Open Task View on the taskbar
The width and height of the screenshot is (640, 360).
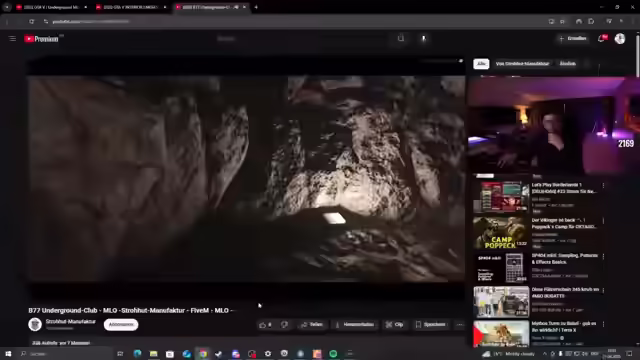(x=120, y=353)
